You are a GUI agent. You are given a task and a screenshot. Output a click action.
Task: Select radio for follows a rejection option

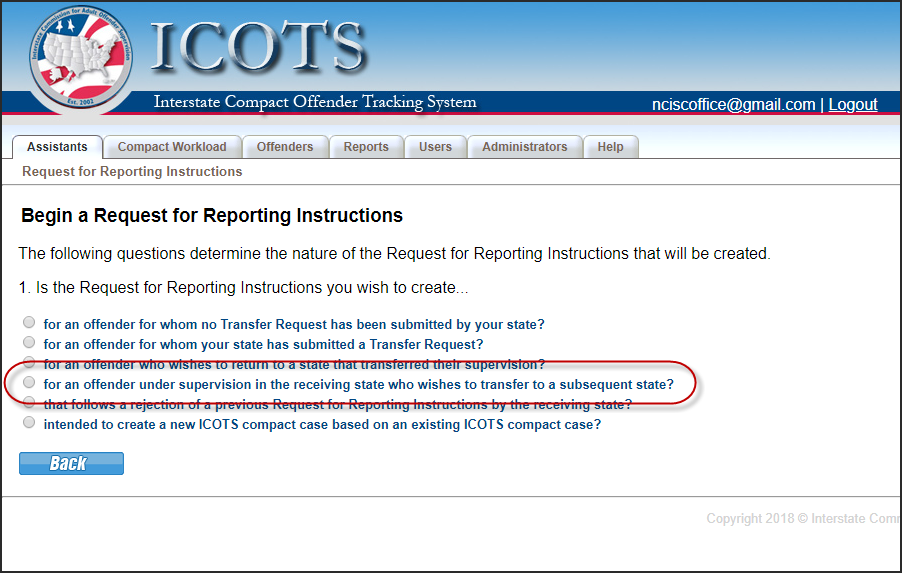(x=29, y=402)
